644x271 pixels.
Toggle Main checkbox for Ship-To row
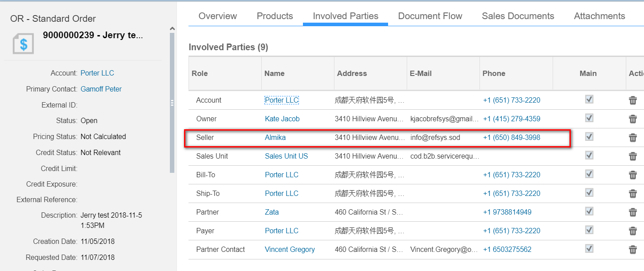point(589,193)
